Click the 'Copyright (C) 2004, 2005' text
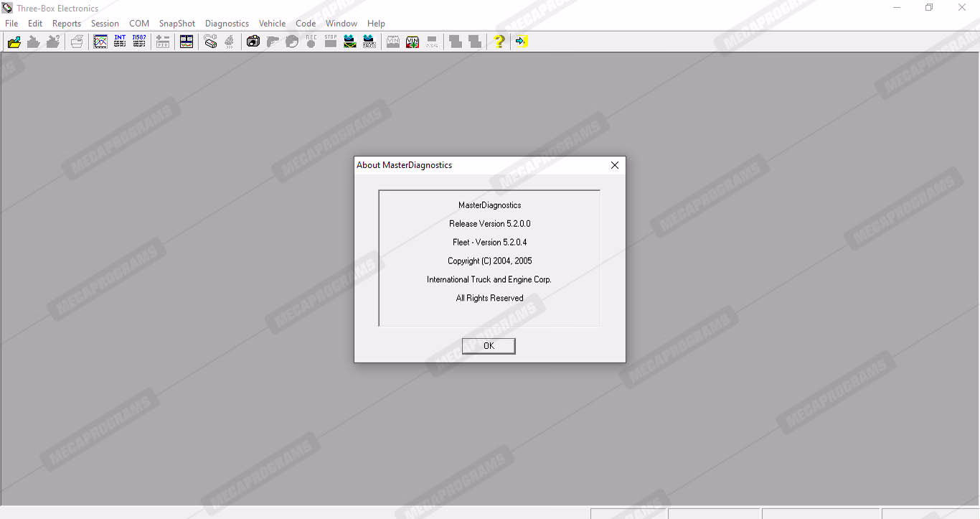The height and width of the screenshot is (519, 980). [490, 261]
